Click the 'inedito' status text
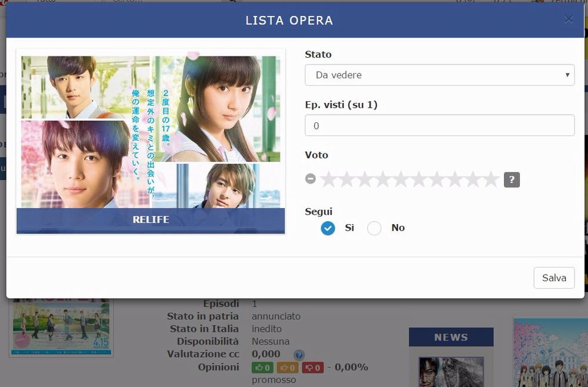This screenshot has height=387, width=588. [x=266, y=329]
